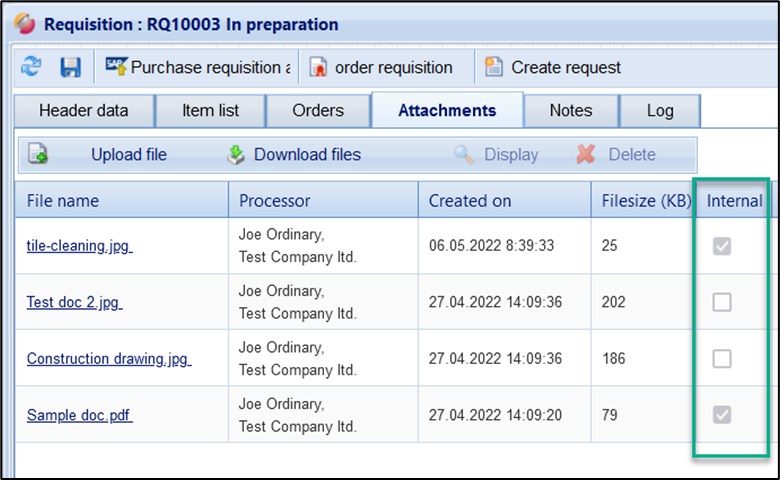This screenshot has width=780, height=480.
Task: Sort by the Created on column header
Action: (470, 201)
